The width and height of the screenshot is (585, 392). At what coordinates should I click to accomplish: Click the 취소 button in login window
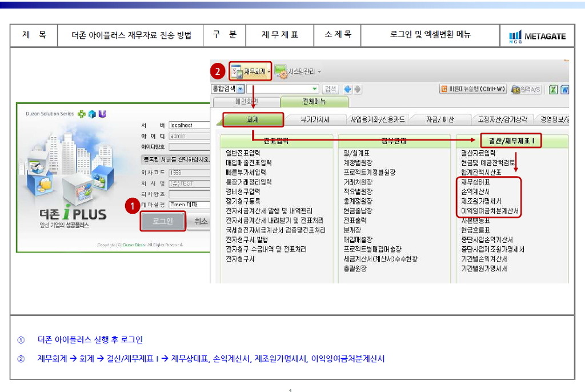(x=199, y=221)
